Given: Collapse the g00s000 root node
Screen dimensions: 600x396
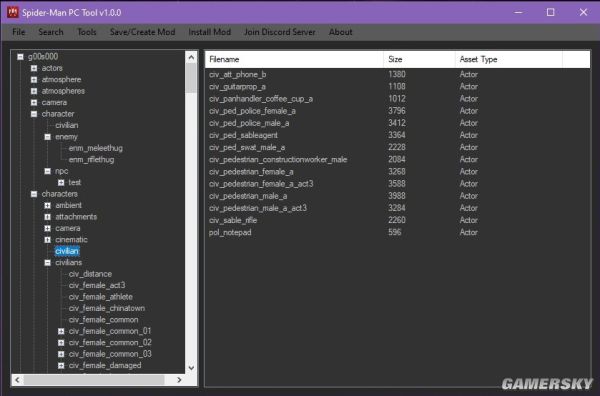Looking at the screenshot, I should coord(20,57).
